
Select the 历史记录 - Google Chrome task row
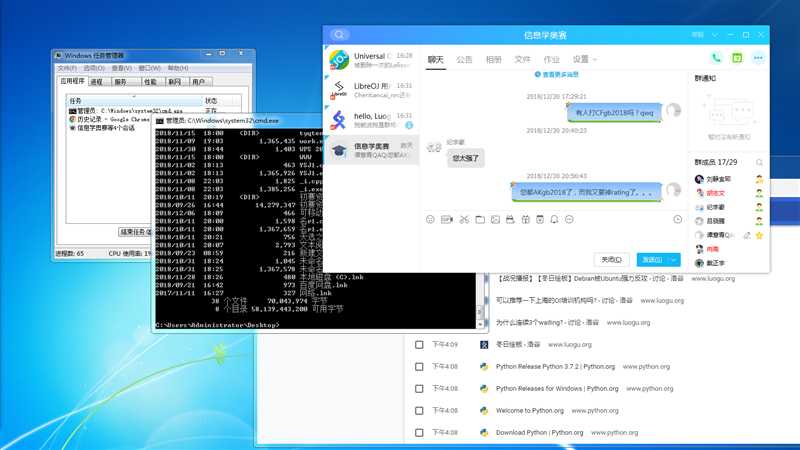tap(109, 119)
